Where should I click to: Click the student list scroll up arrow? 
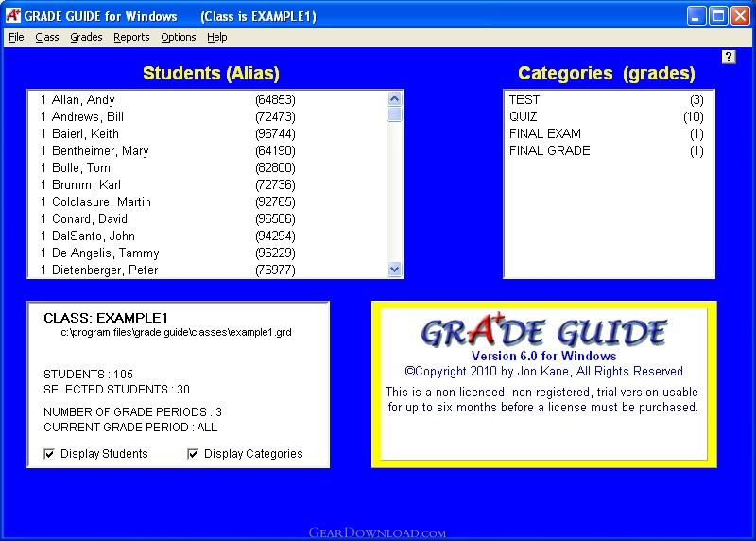pos(394,99)
